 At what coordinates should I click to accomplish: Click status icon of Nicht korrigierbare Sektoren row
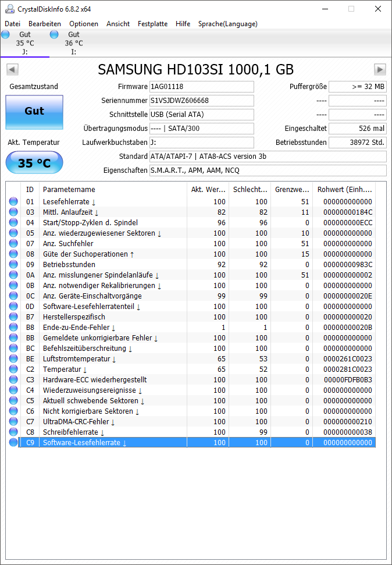13,411
